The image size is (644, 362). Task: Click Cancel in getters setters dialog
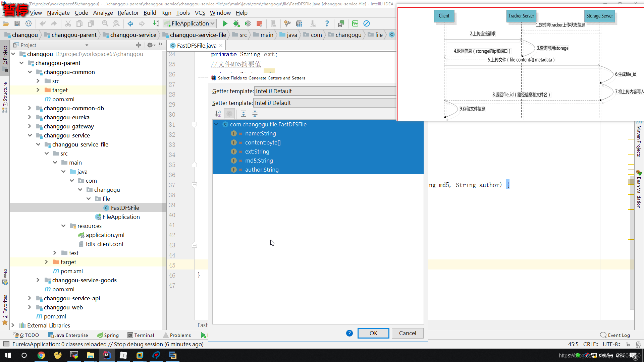coord(408,333)
